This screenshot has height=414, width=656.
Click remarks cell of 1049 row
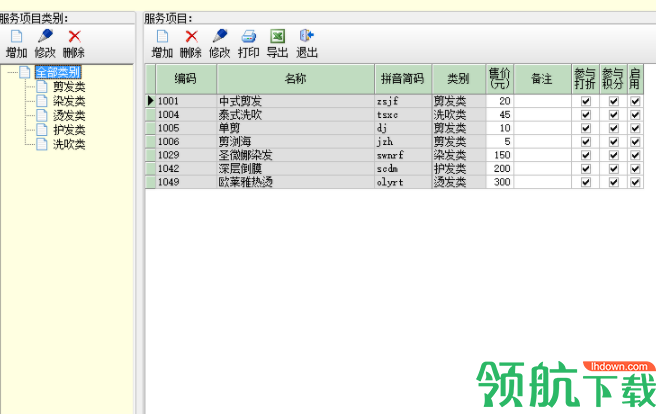coord(542,182)
